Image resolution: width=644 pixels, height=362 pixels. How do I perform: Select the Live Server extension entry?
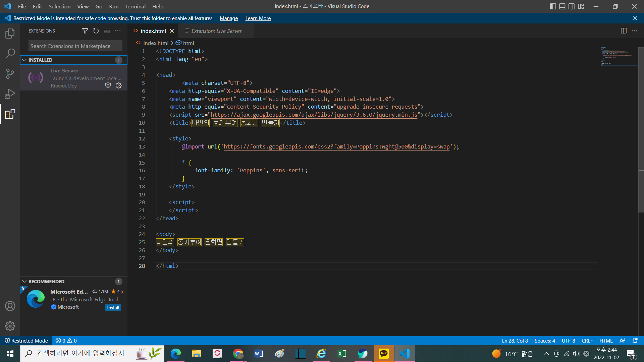[x=74, y=78]
